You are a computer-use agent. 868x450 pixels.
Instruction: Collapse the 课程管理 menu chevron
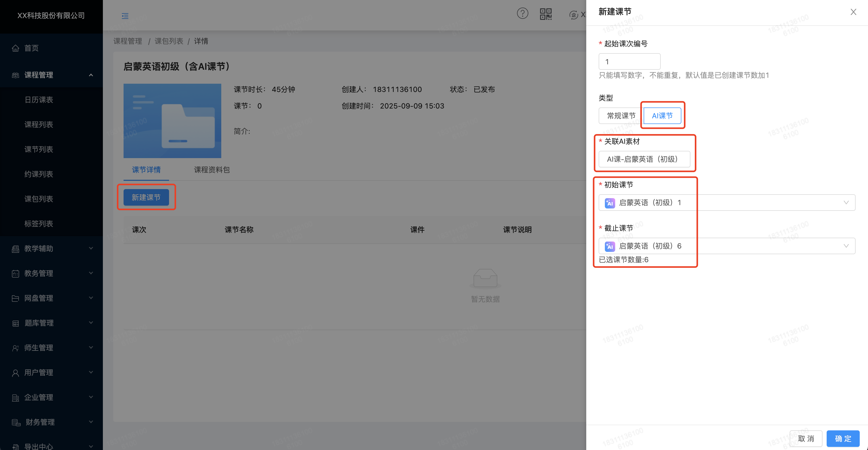(91, 75)
